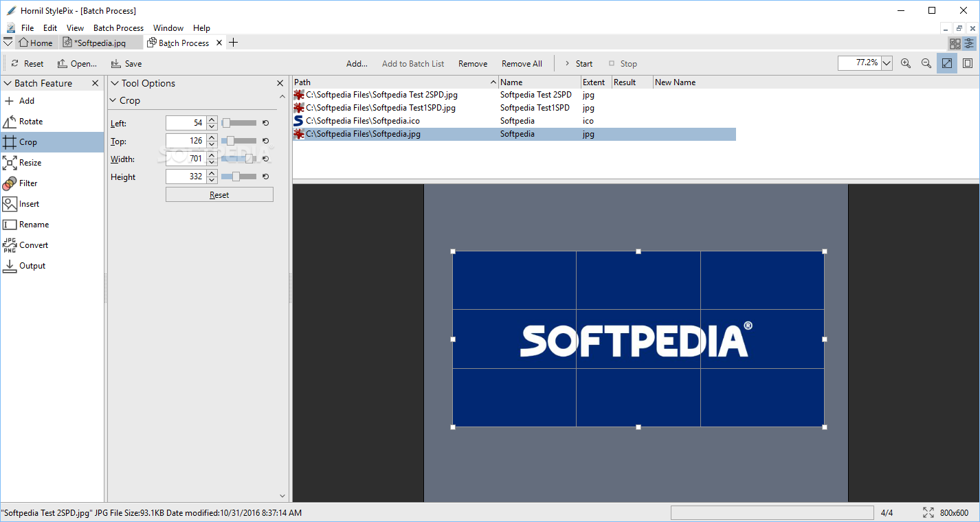This screenshot has height=522, width=980.
Task: Click the Add... button
Action: (x=357, y=63)
